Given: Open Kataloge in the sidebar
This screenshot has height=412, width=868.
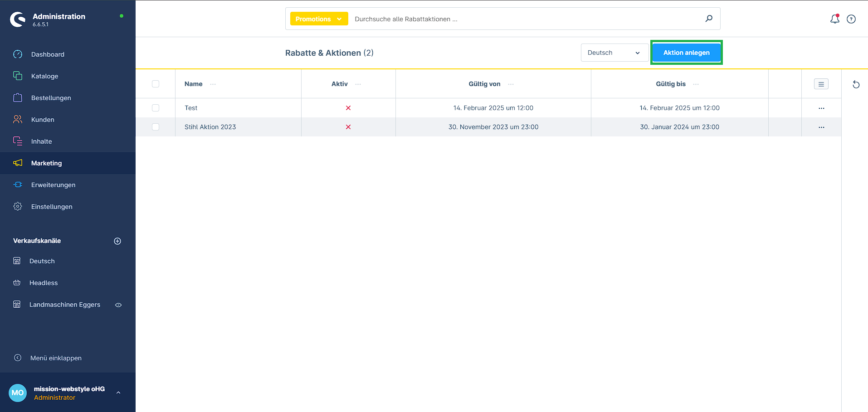Looking at the screenshot, I should 44,76.
